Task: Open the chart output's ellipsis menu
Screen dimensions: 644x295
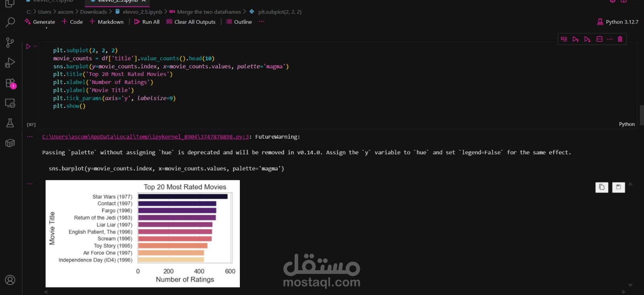Action: (30, 184)
